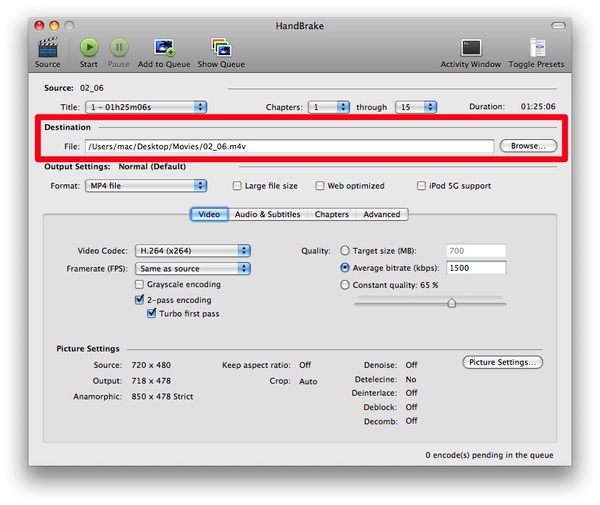Check Grayscale encoding option

[x=139, y=284]
